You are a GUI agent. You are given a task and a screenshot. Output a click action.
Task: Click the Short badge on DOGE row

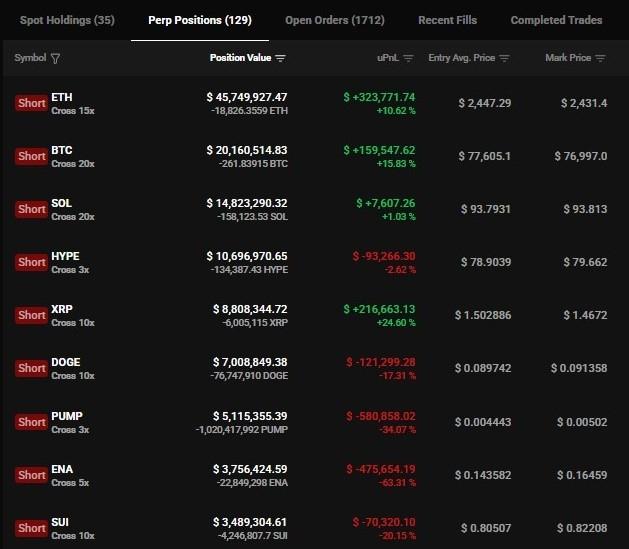point(31,368)
